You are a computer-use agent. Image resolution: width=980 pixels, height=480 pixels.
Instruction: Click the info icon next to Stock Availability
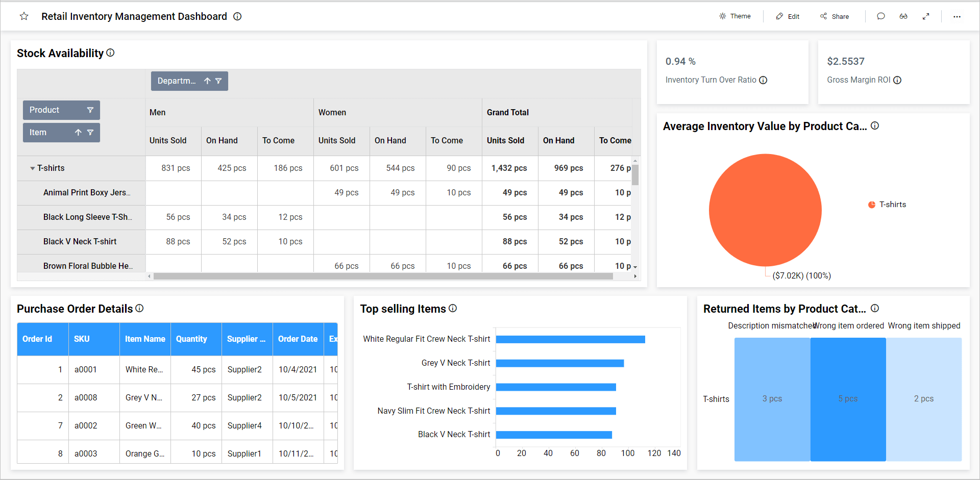coord(111,53)
